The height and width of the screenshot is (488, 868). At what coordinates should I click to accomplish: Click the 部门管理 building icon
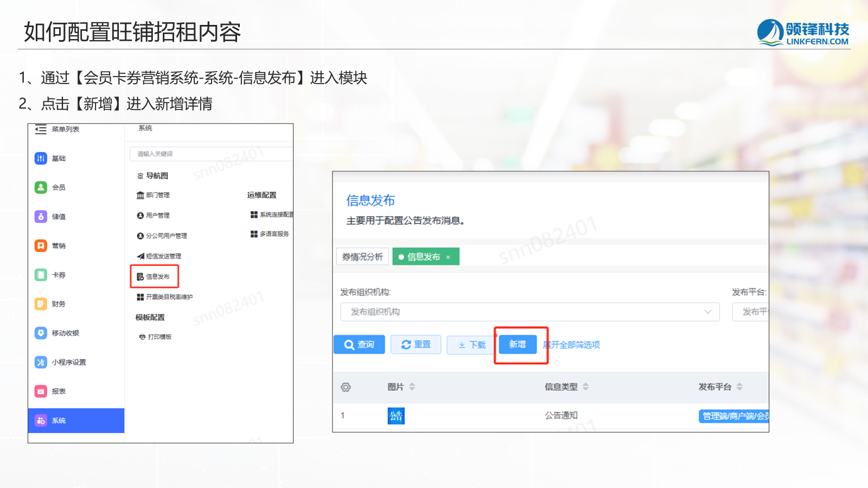(141, 195)
